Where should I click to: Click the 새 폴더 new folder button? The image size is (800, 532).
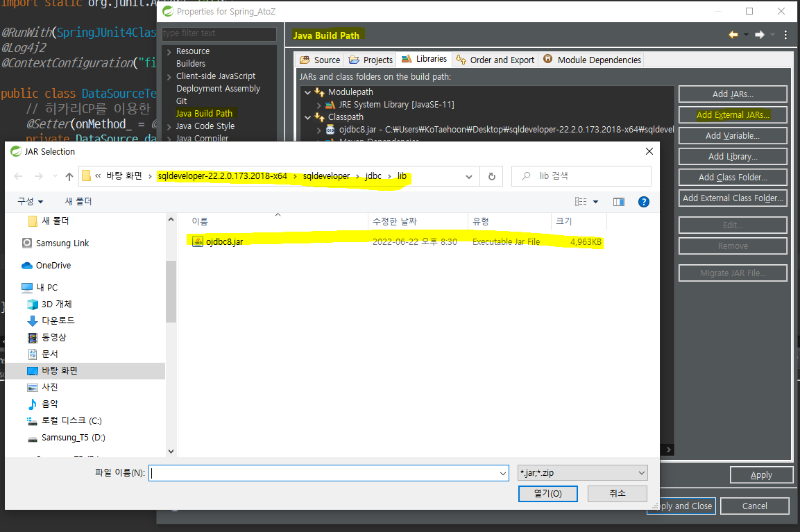click(x=78, y=201)
